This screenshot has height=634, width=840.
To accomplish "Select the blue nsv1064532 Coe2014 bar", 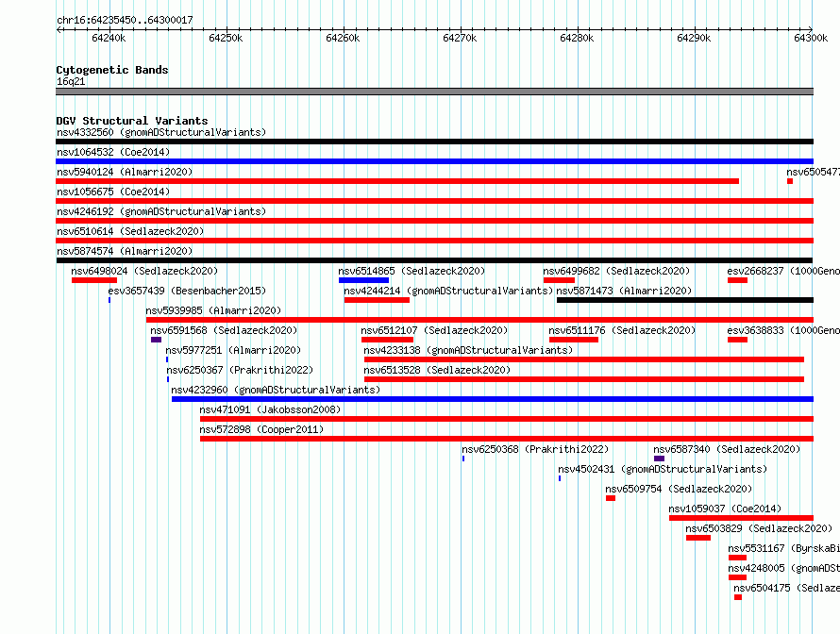I will pos(434,161).
